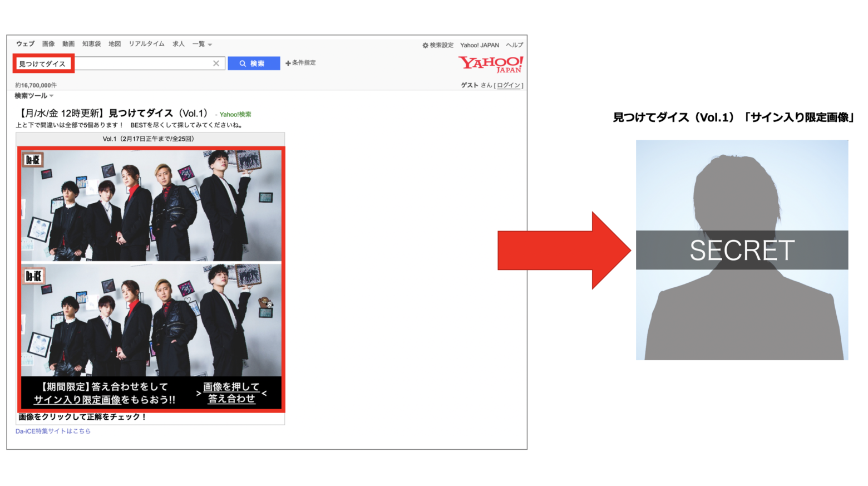The image size is (868, 486).
Task: Open 検索設定 gear settings
Action: coord(438,45)
